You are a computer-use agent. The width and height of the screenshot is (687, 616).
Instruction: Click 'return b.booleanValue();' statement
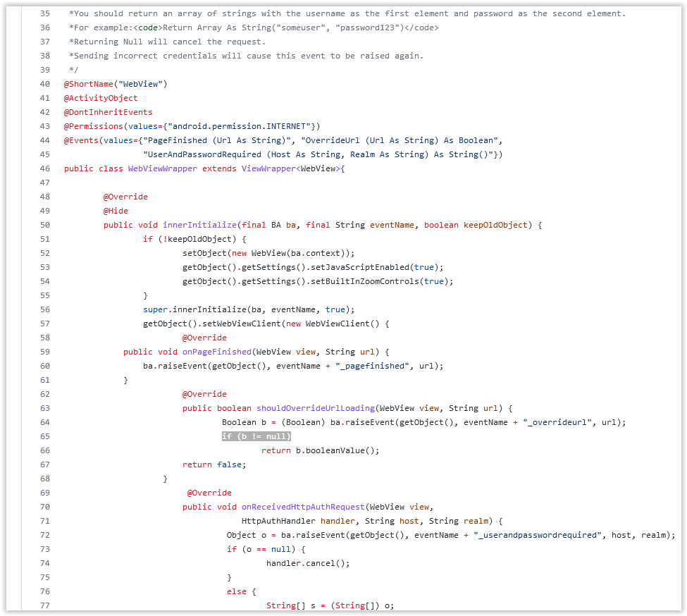pyautogui.click(x=321, y=450)
